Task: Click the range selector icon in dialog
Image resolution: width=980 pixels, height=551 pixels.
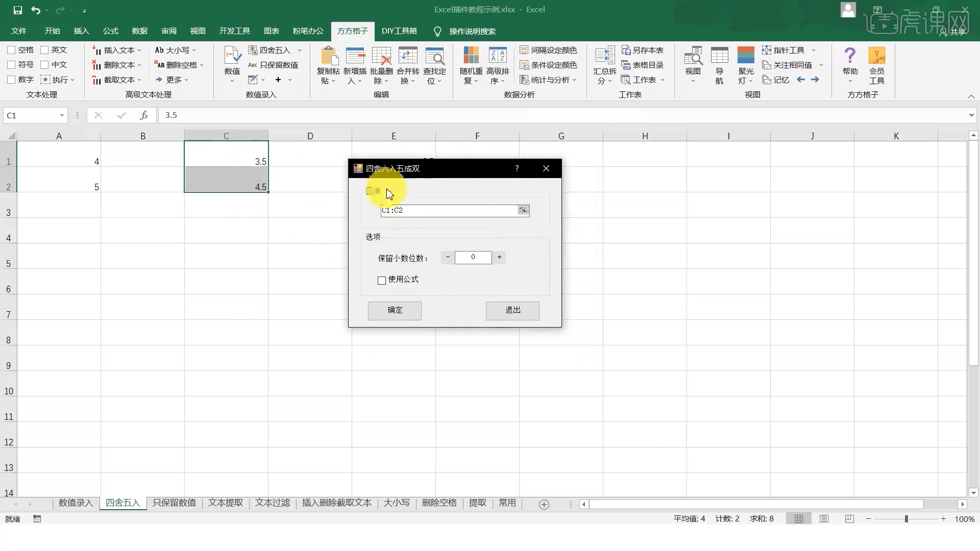Action: click(523, 210)
